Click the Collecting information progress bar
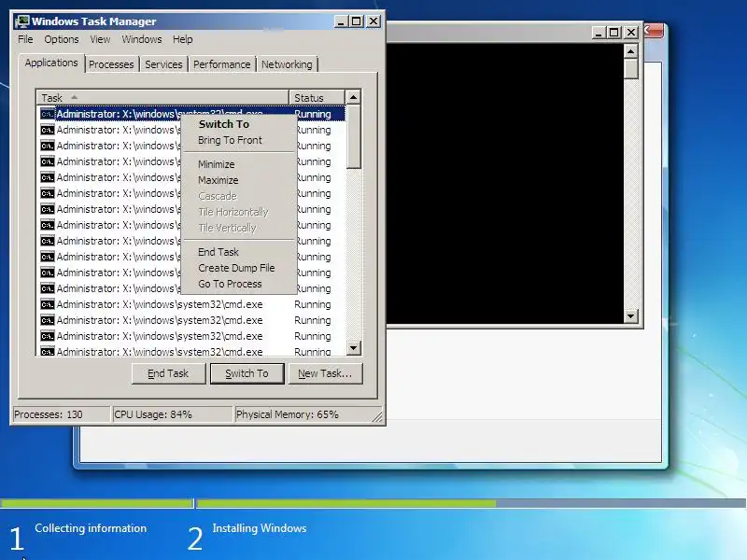 point(97,503)
